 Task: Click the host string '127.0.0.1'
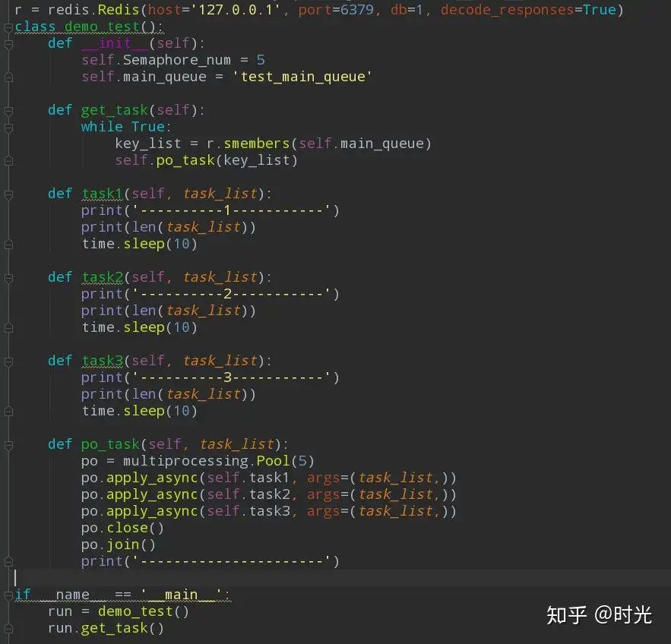236,9
